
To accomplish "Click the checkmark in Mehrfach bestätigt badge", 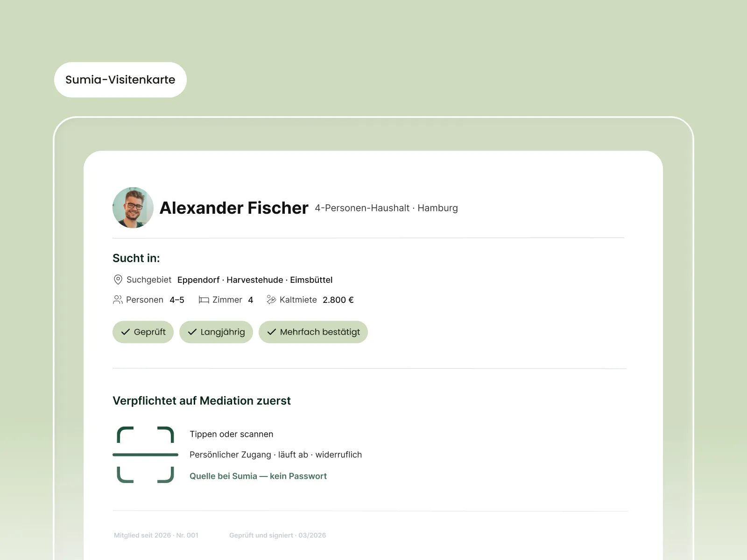I will click(271, 332).
